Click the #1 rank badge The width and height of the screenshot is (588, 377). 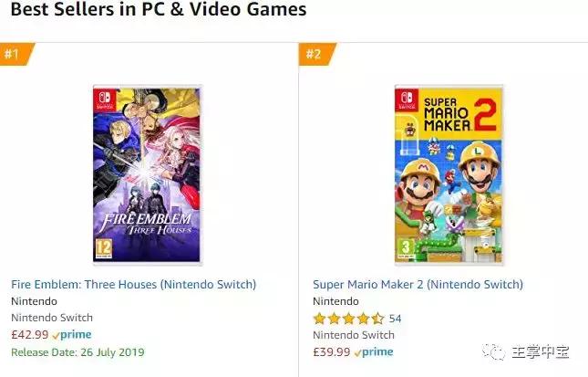pos(15,54)
